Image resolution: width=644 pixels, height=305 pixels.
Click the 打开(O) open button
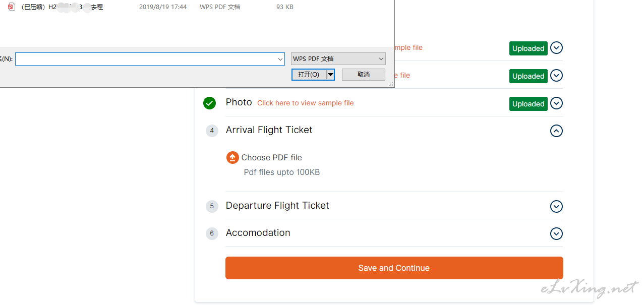coord(309,75)
